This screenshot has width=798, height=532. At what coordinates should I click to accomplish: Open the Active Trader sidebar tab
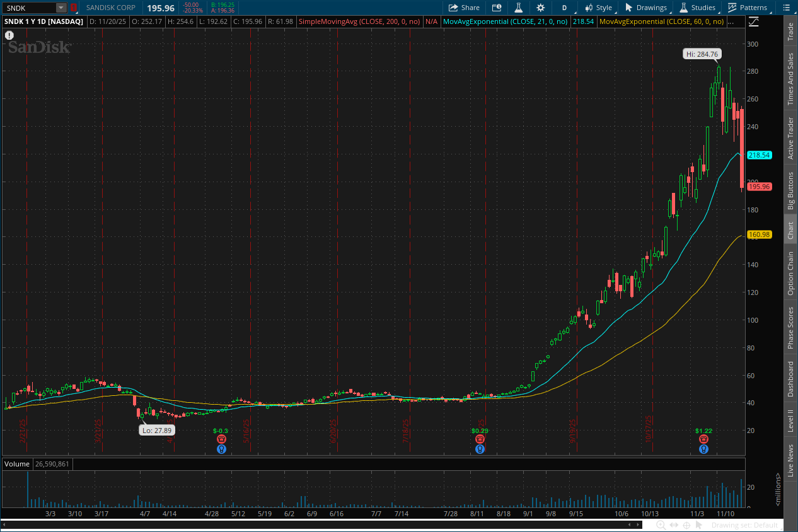tap(790, 138)
